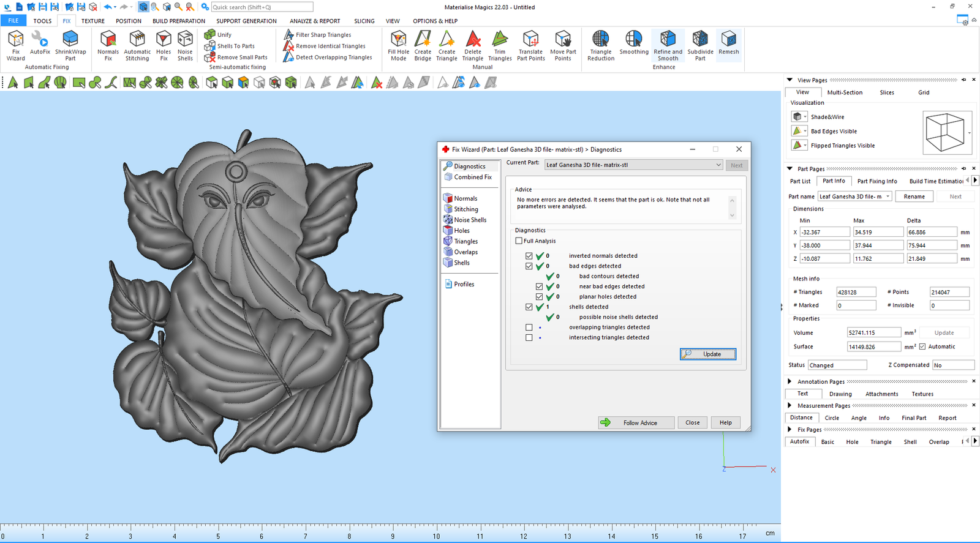This screenshot has width=980, height=543.
Task: Open the Shade&Wire mode dropdown
Action: pos(805,116)
